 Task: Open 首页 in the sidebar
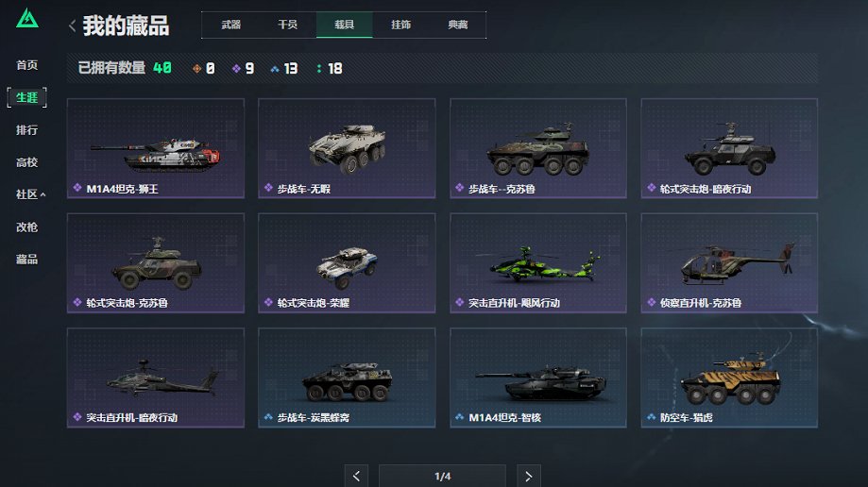click(26, 65)
